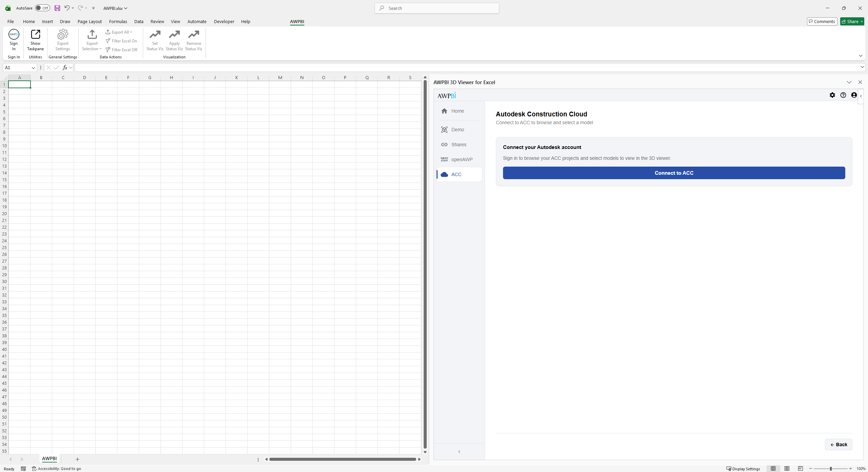The height and width of the screenshot is (472, 868).
Task: Switch to the Home ribbon tab
Action: click(x=29, y=21)
